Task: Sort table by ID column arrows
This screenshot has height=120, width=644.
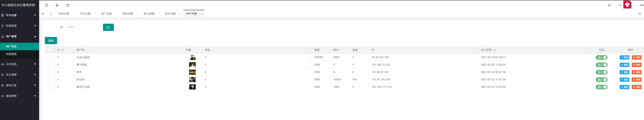Action: [x=63, y=50]
